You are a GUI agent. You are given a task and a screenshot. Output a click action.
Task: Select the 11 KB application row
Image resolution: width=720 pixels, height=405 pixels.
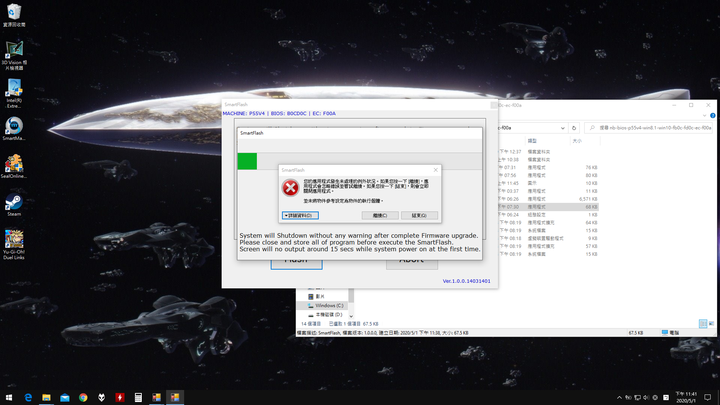coord(548,191)
